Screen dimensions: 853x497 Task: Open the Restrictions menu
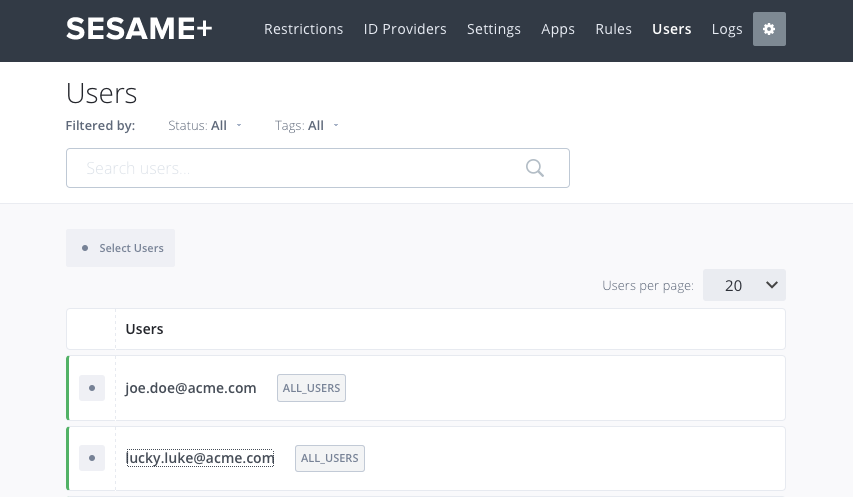(303, 29)
